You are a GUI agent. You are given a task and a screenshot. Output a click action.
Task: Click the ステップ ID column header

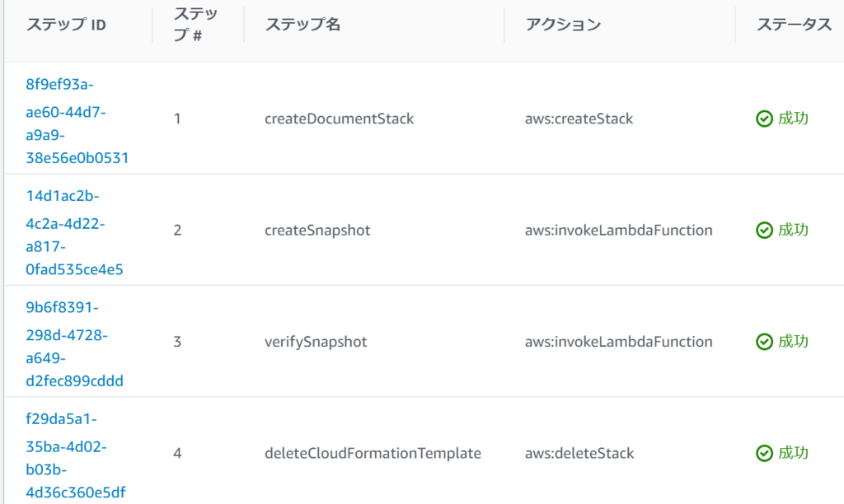(x=66, y=25)
